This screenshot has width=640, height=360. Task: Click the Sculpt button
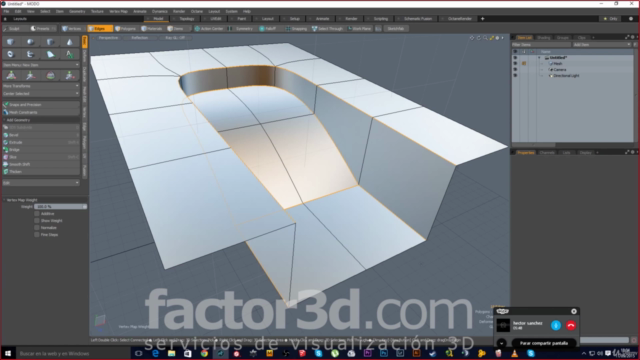(x=14, y=29)
